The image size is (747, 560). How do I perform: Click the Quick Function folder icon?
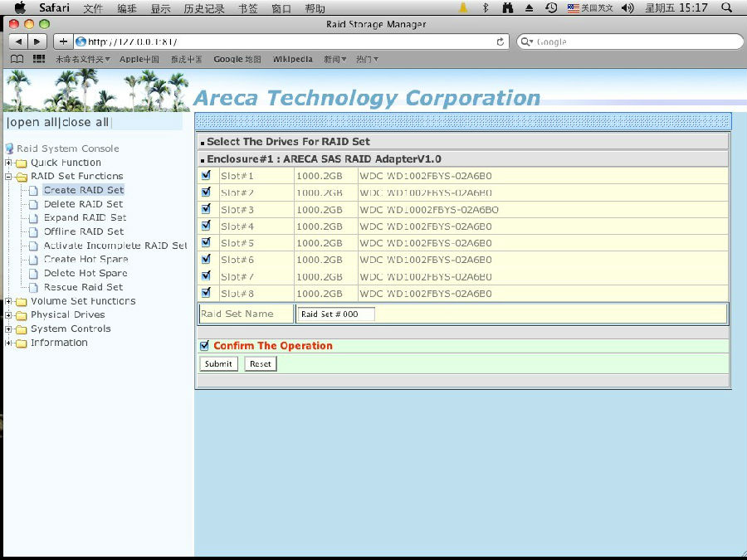click(21, 163)
